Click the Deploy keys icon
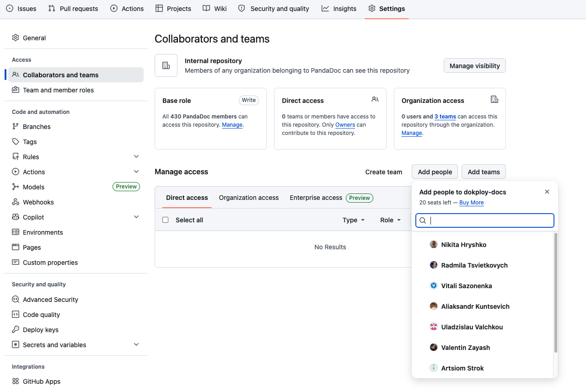This screenshot has width=586, height=392. (x=16, y=330)
